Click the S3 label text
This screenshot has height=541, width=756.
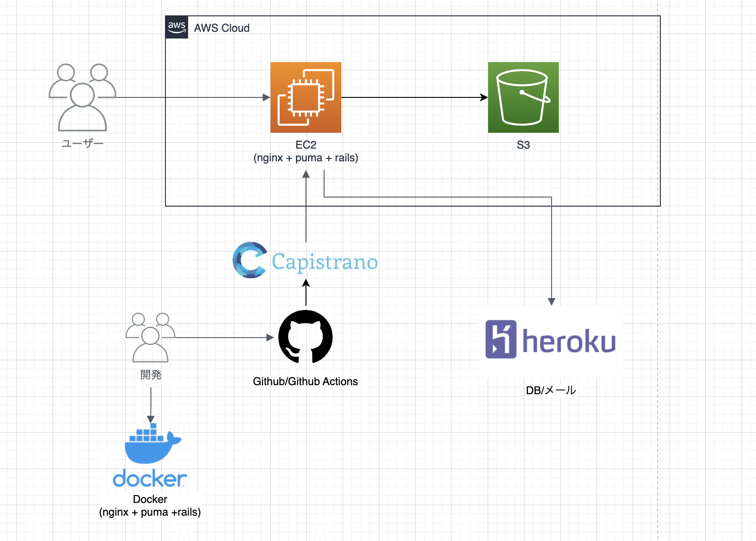[x=523, y=145]
